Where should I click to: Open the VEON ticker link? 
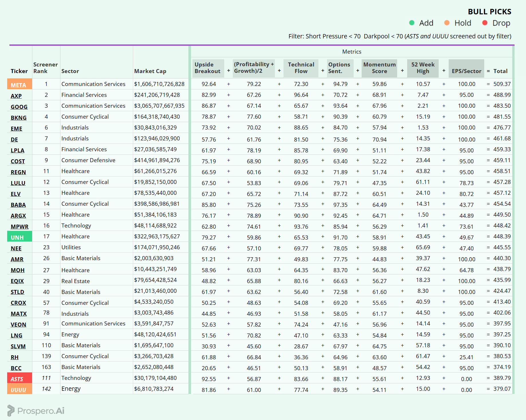pos(18,325)
